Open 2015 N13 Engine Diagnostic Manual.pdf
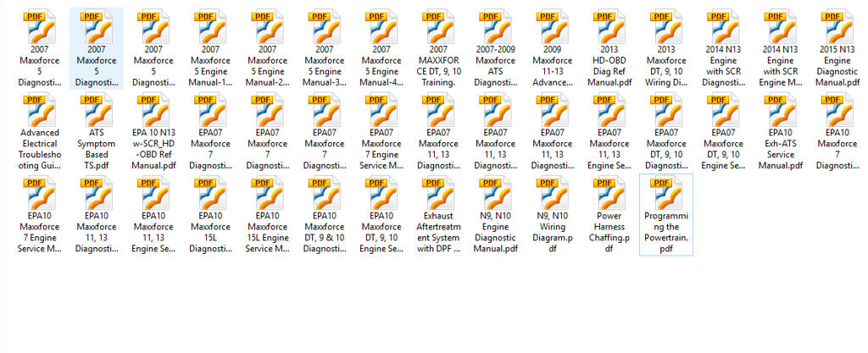Screen dimensions: 868x353 pos(837,48)
